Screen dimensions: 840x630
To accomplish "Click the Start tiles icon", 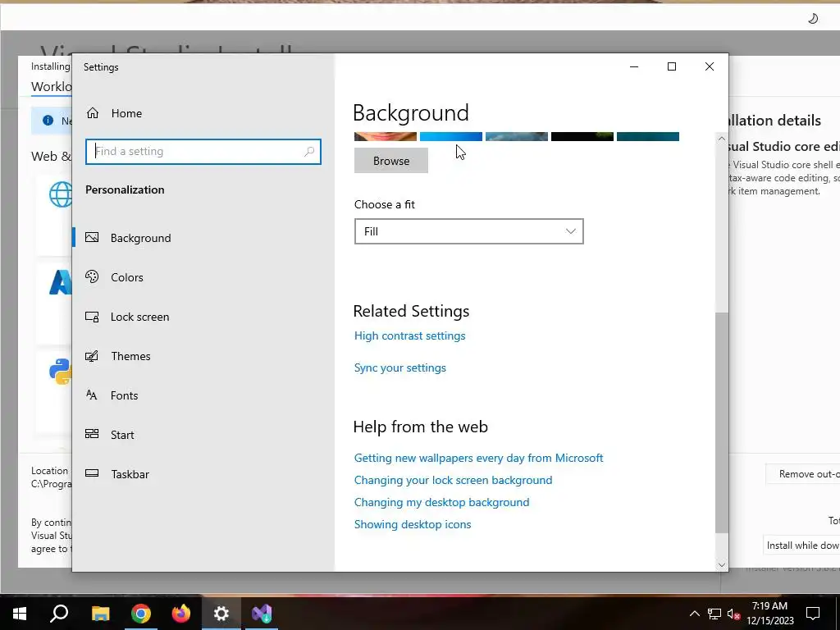I will (92, 434).
